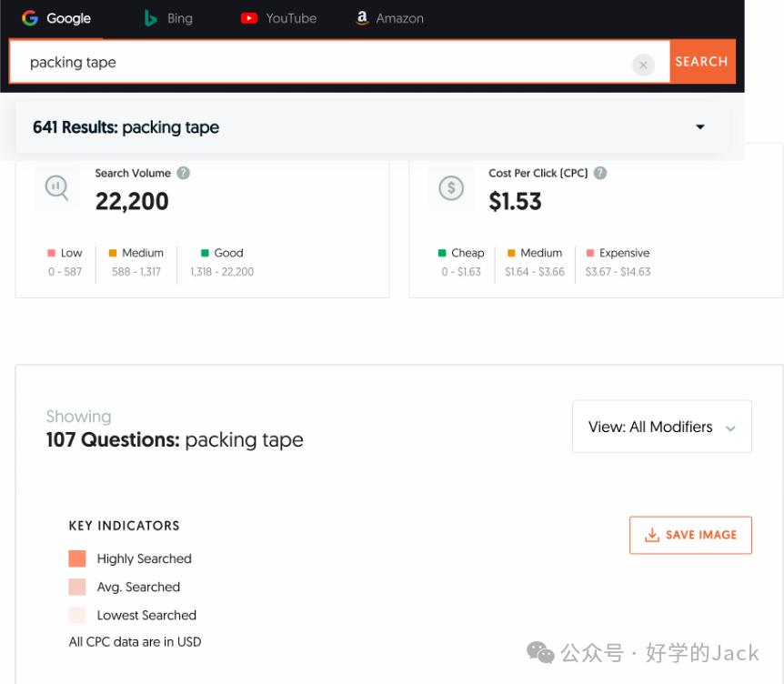The width and height of the screenshot is (784, 684).
Task: Clear the search field with the X
Action: (x=644, y=64)
